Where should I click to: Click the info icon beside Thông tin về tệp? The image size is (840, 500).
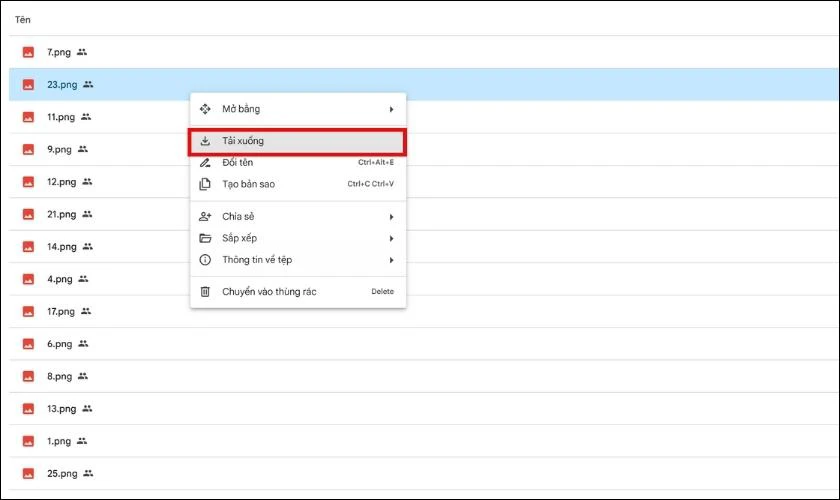pos(205,260)
